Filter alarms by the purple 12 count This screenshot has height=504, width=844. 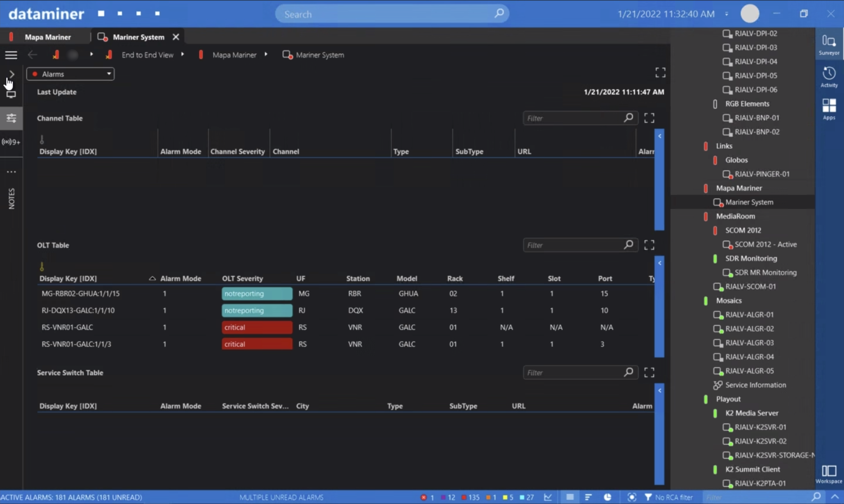(x=448, y=497)
